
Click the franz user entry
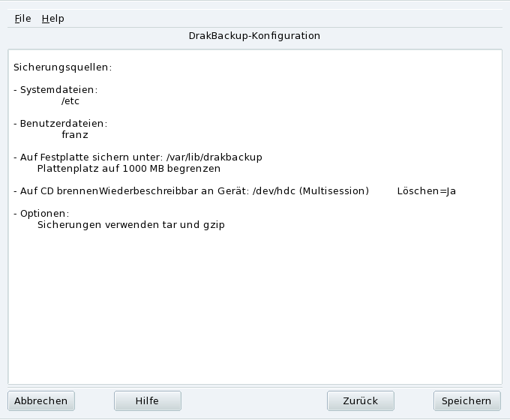click(75, 135)
